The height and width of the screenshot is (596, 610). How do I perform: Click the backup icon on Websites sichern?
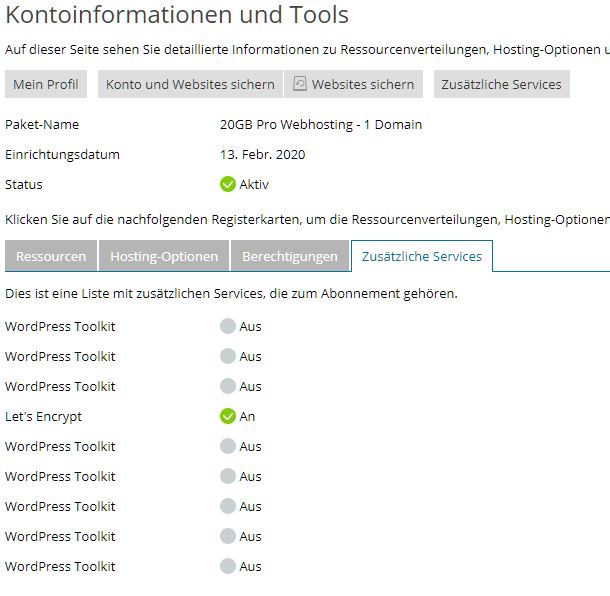tap(300, 84)
